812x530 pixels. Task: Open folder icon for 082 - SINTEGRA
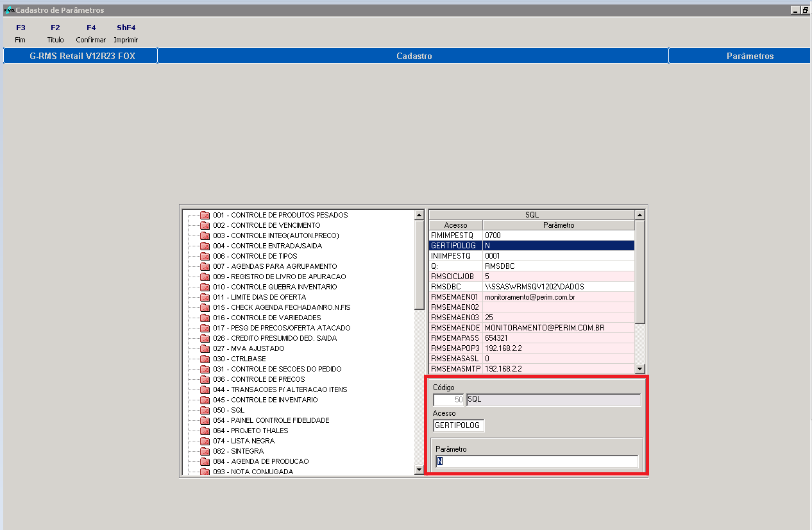(205, 451)
